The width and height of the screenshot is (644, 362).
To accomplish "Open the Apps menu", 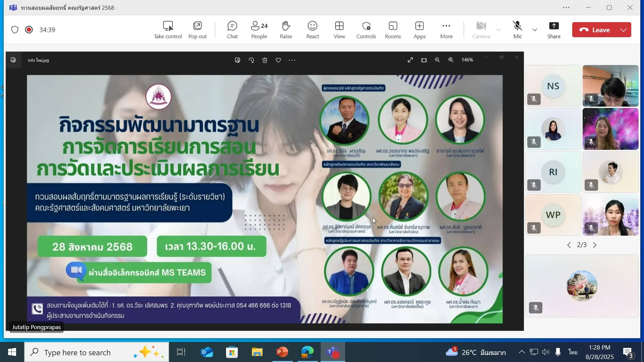I will (x=420, y=29).
